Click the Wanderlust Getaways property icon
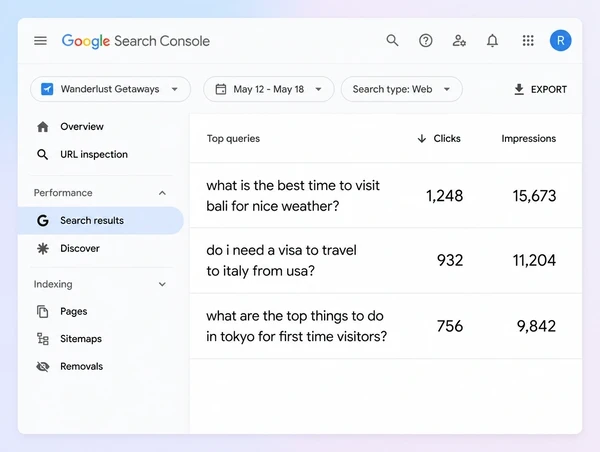 [x=47, y=89]
